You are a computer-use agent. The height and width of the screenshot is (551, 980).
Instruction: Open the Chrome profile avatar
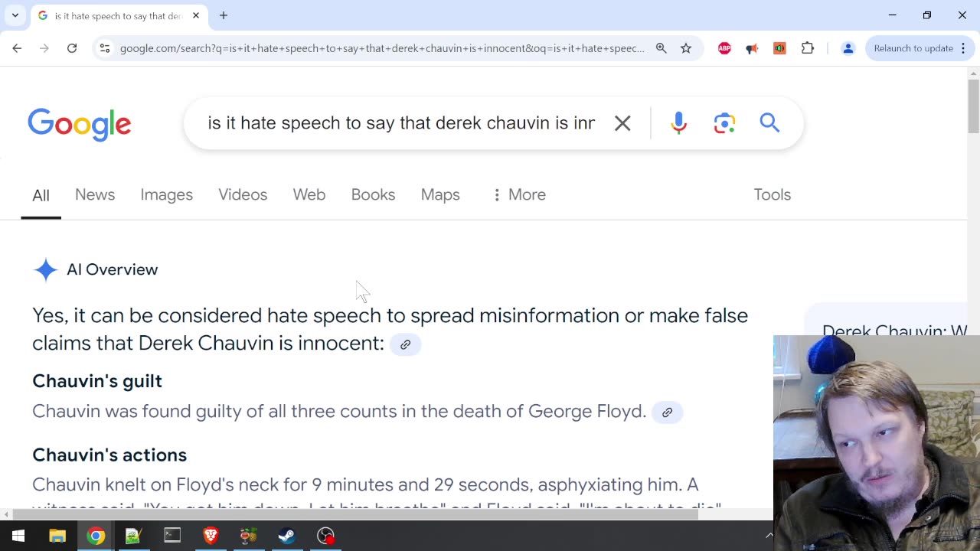pyautogui.click(x=848, y=48)
